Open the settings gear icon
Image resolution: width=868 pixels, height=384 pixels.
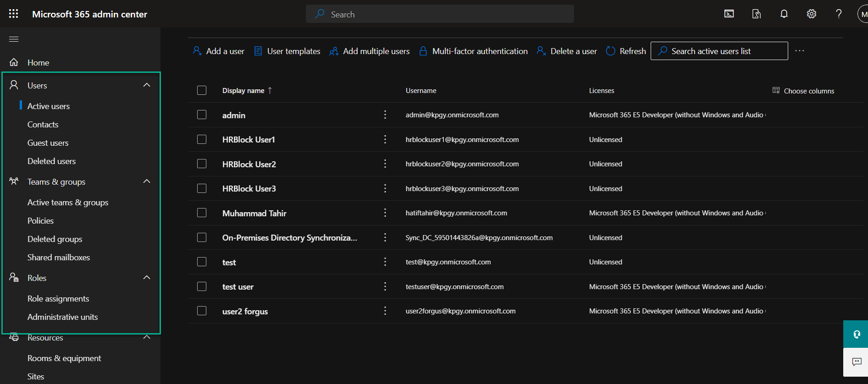[x=812, y=14]
